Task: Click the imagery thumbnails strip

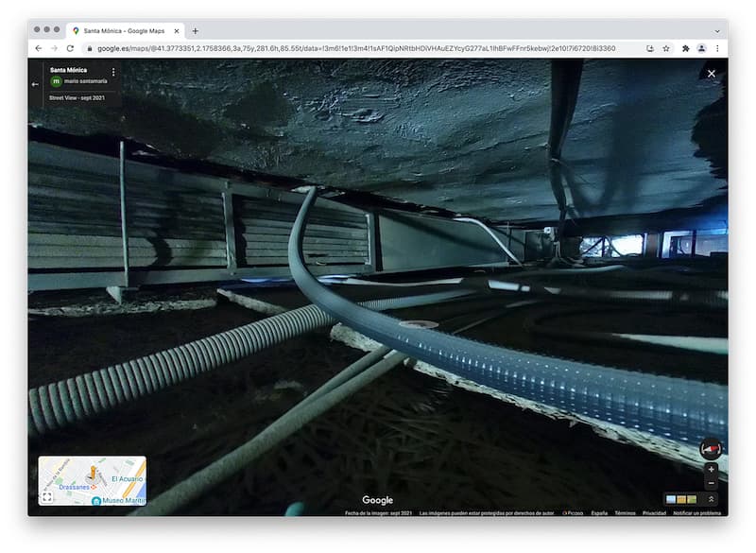Action: click(680, 499)
